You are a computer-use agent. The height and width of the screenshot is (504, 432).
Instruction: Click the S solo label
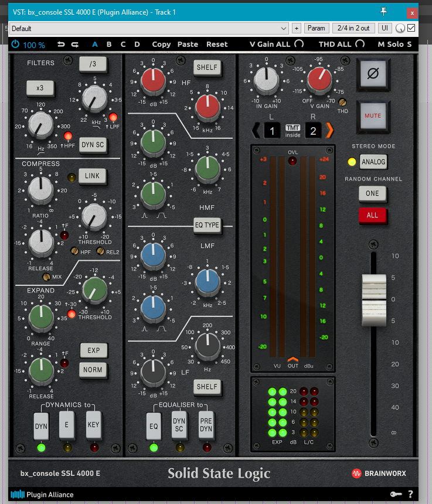[x=409, y=45]
